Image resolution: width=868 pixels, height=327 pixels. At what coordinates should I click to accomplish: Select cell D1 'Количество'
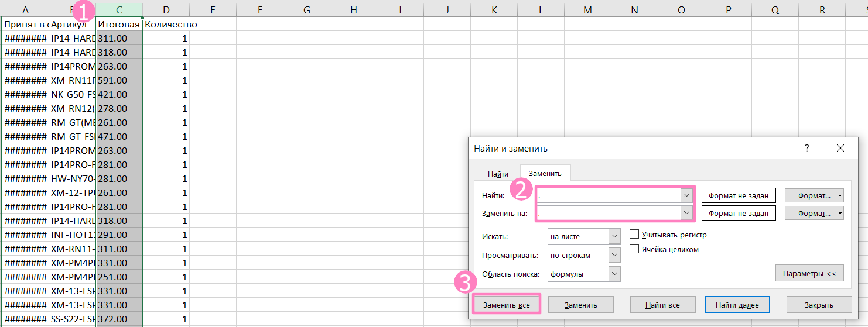(166, 25)
